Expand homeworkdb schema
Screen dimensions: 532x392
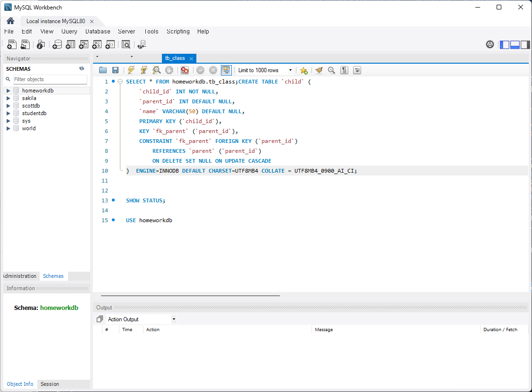[x=8, y=91]
